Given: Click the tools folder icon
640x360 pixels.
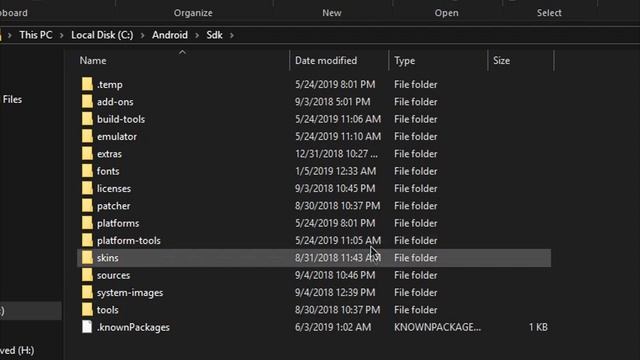Looking at the screenshot, I should tap(87, 310).
